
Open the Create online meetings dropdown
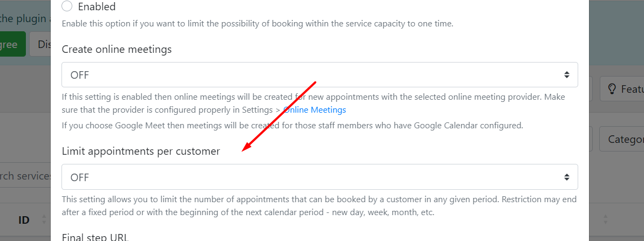click(x=319, y=75)
